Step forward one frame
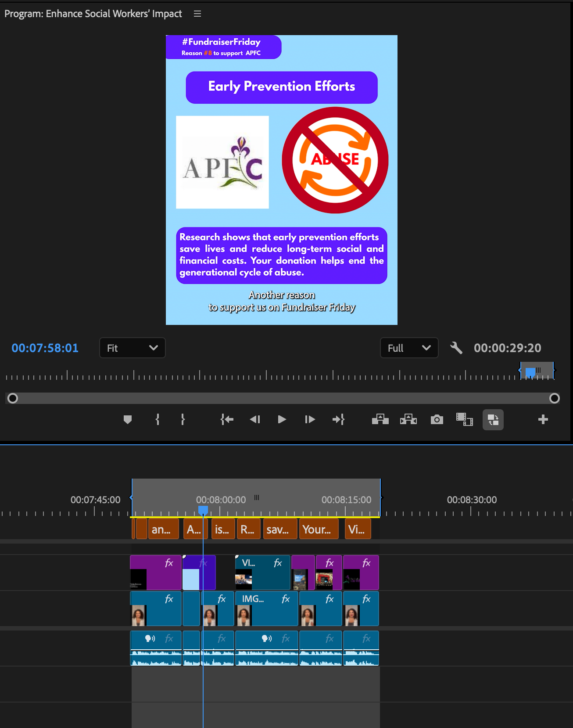This screenshot has height=728, width=573. coord(310,420)
